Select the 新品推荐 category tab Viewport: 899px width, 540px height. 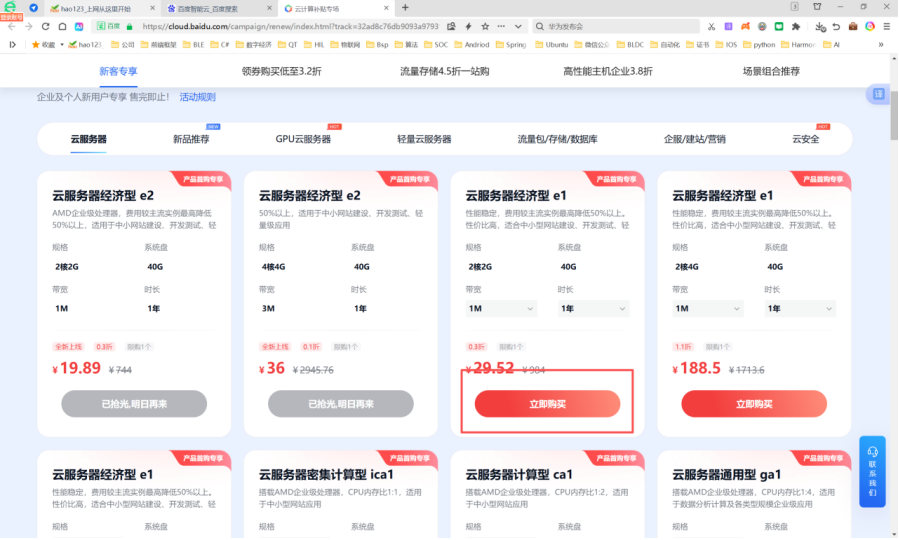pos(191,139)
